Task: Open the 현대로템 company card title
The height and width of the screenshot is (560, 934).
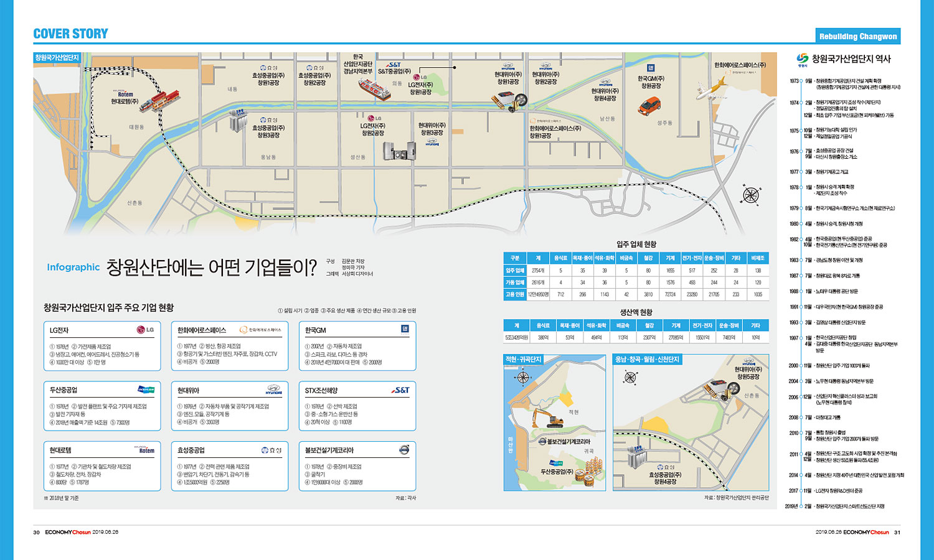Action: pos(60,450)
